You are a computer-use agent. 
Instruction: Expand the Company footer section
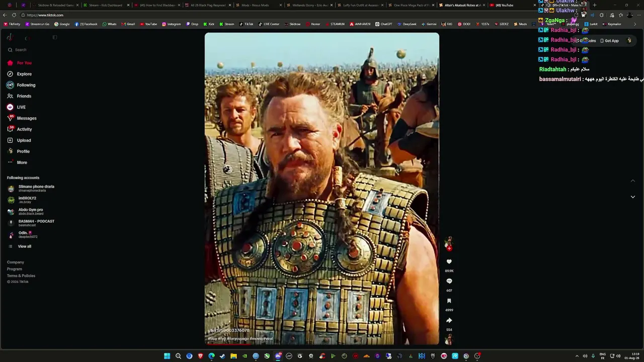(16, 262)
